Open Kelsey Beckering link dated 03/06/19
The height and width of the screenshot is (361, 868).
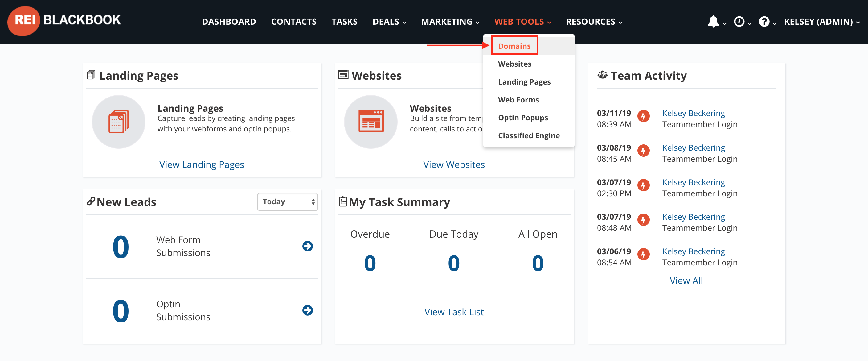pyautogui.click(x=694, y=251)
